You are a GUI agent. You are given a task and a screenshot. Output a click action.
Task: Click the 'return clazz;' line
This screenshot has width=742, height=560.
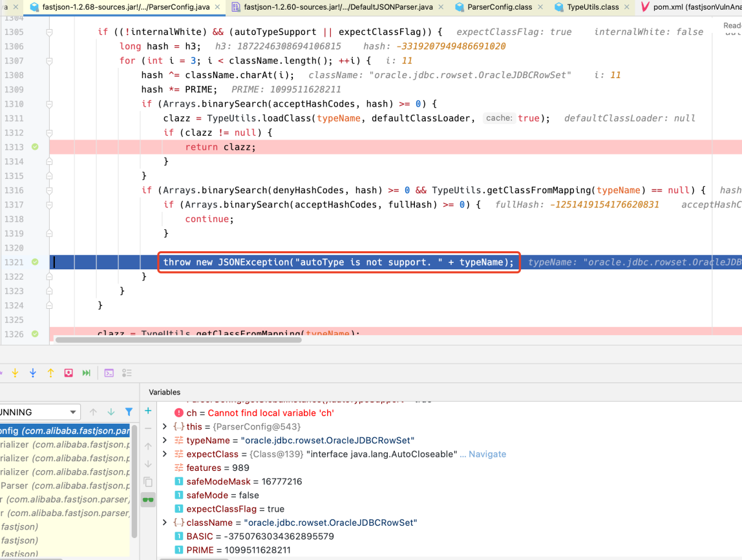pos(220,147)
